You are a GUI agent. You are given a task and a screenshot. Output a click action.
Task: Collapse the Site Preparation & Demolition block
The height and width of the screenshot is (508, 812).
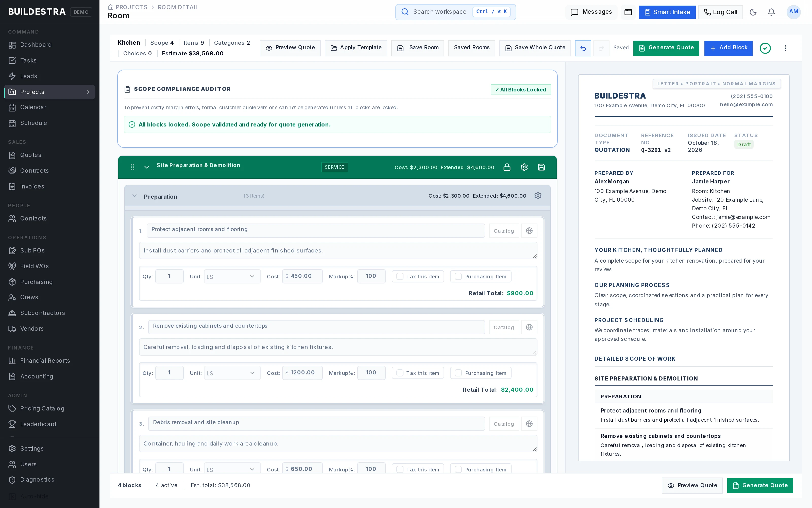pos(147,167)
